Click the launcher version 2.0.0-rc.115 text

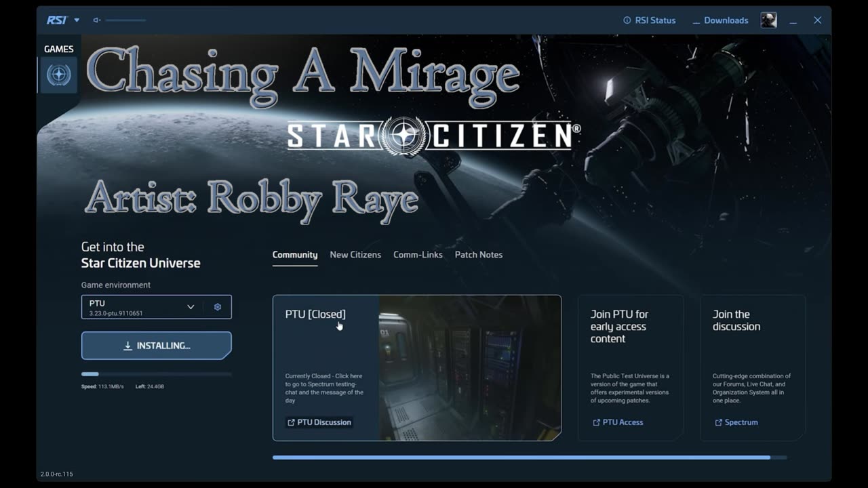pyautogui.click(x=56, y=474)
